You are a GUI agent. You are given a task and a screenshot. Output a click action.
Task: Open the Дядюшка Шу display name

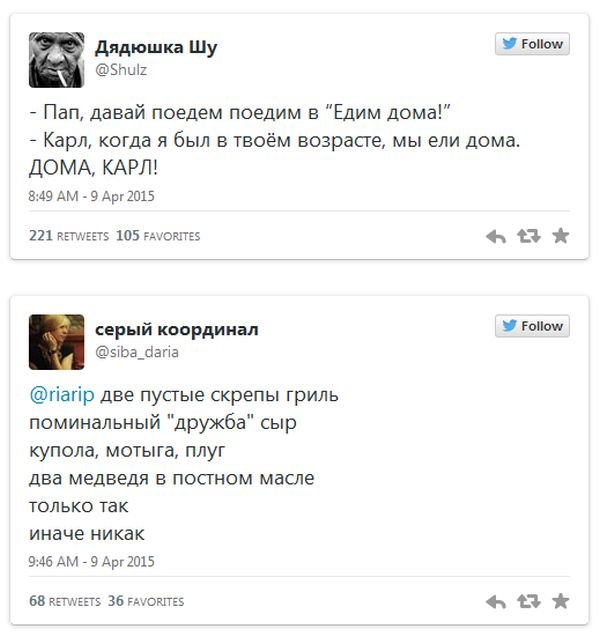155,47
